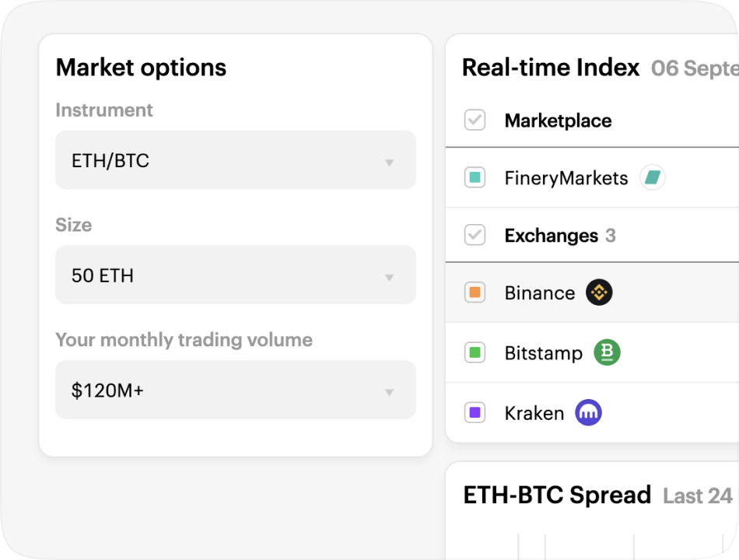Click the Size dropdown arrow
The image size is (739, 560).
coord(389,277)
